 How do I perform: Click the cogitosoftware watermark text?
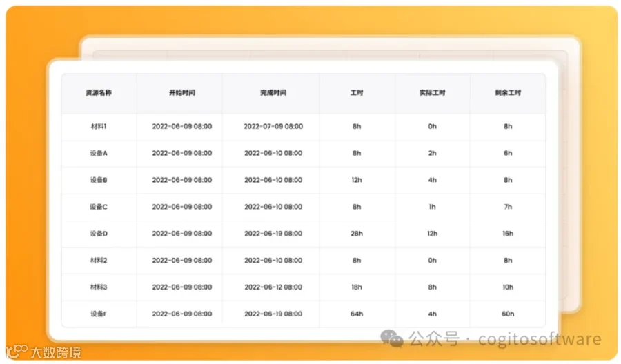[540, 339]
